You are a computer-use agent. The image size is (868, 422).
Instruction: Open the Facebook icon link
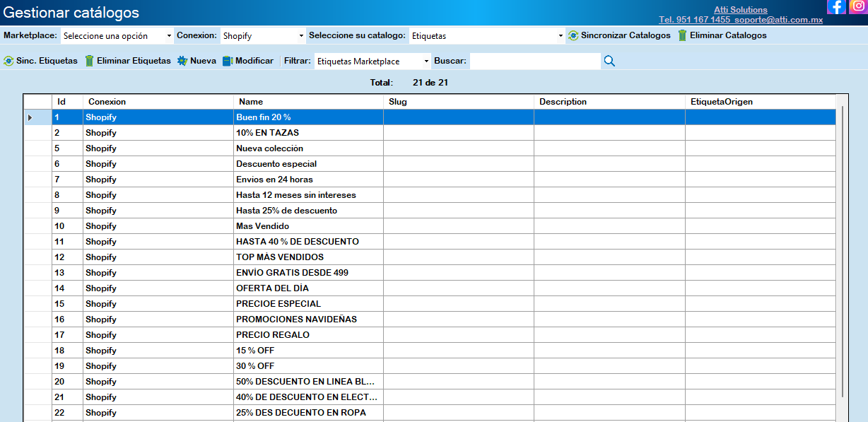(836, 6)
